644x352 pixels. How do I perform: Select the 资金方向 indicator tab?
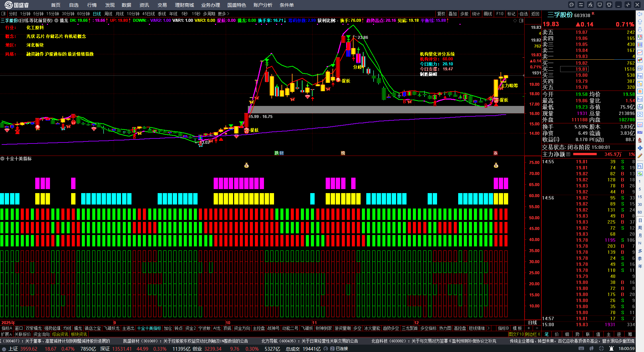(x=242, y=328)
